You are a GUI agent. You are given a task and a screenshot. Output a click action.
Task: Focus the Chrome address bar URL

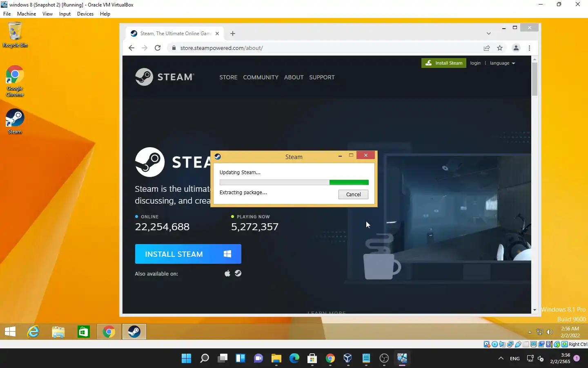click(222, 48)
